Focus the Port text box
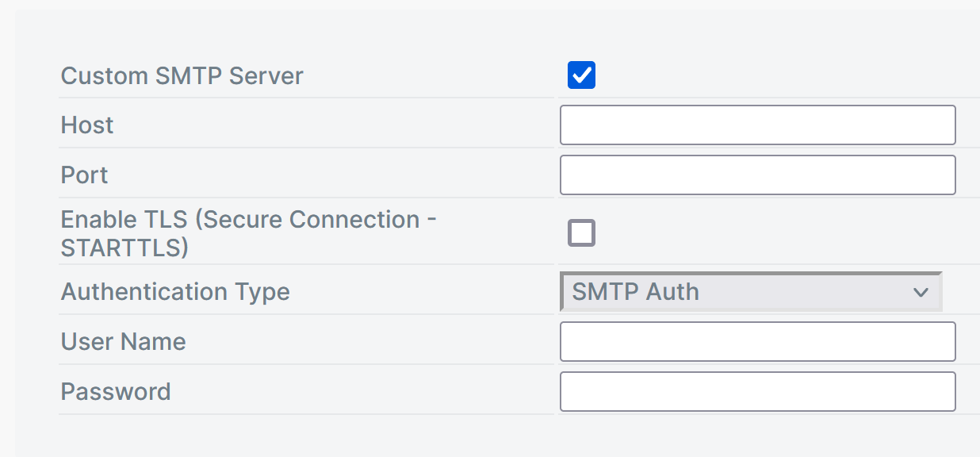Image resolution: width=980 pixels, height=457 pixels. coord(757,175)
